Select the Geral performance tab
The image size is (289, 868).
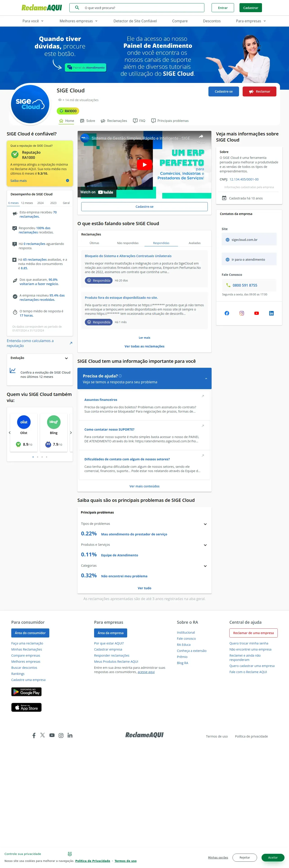66,203
